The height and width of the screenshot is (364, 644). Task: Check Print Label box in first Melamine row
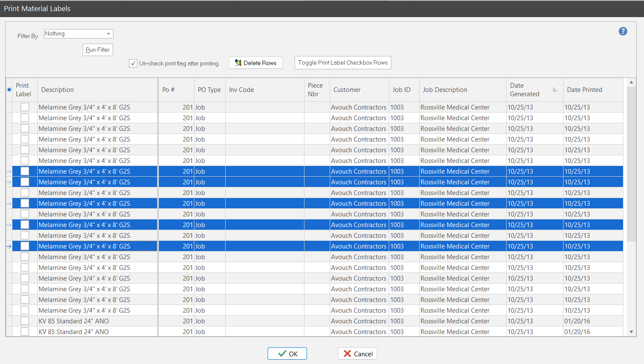click(25, 107)
